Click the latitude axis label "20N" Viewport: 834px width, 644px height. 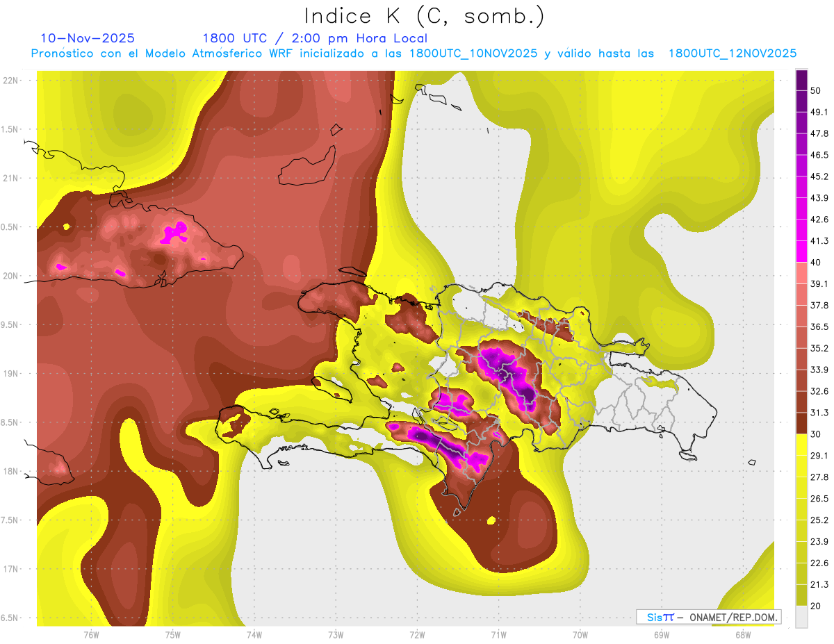[x=11, y=276]
